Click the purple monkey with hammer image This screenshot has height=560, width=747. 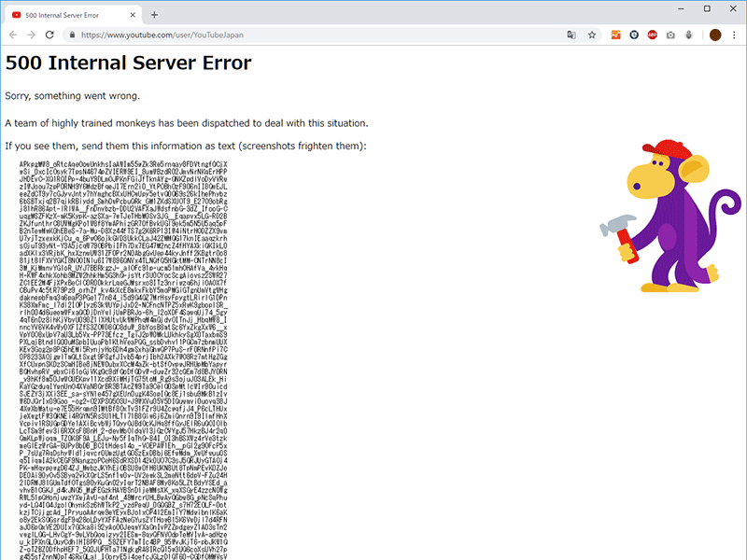(x=670, y=216)
